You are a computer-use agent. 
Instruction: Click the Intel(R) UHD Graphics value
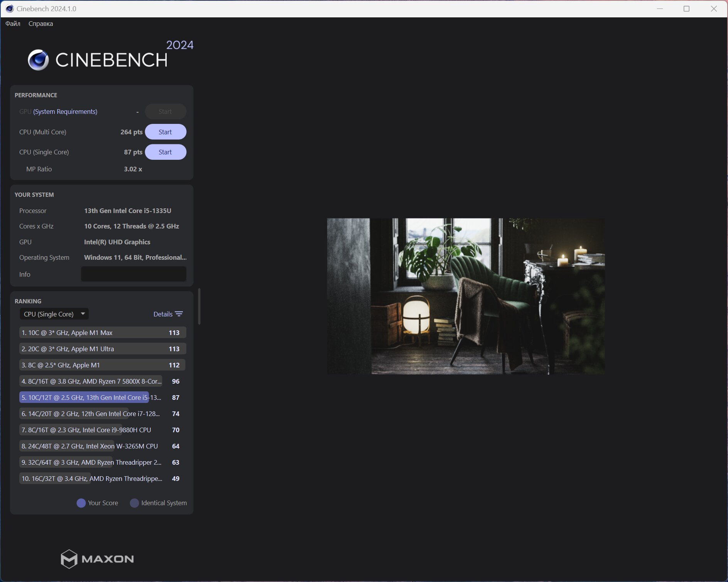117,242
